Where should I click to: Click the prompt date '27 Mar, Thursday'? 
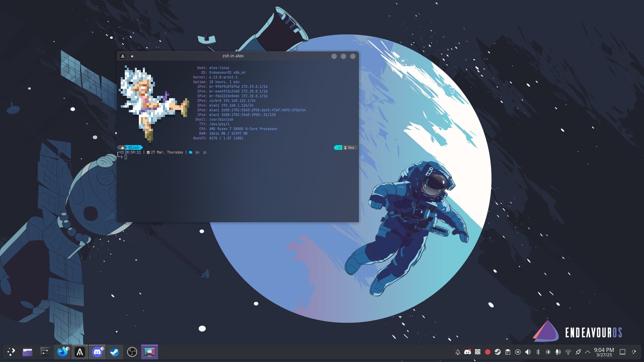[x=167, y=152]
